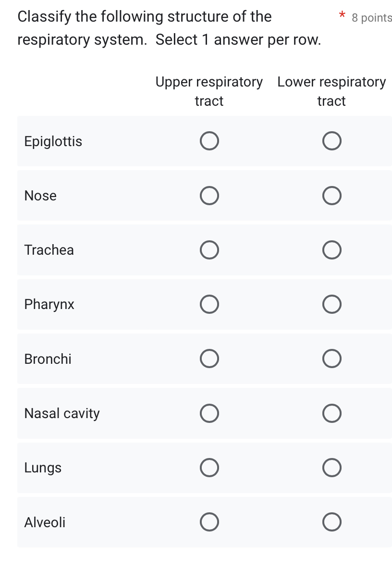Click the Upper respiratory tract column header
The image size is (392, 569).
click(209, 91)
